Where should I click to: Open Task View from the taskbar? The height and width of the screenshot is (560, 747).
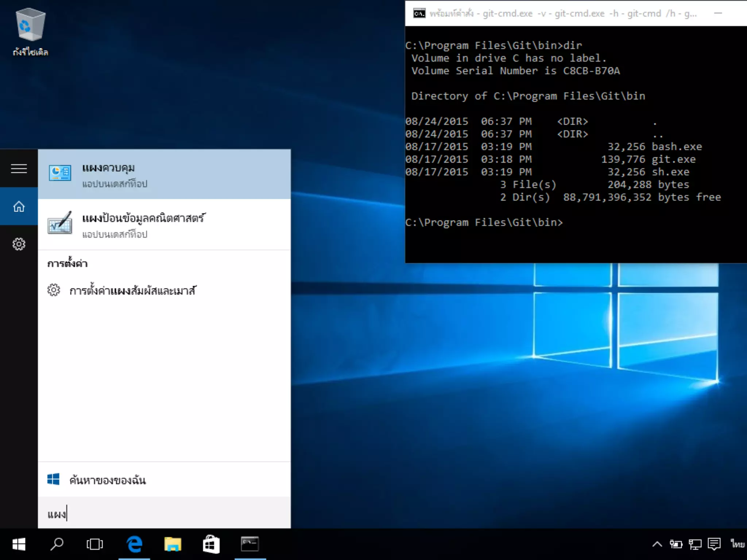point(95,544)
